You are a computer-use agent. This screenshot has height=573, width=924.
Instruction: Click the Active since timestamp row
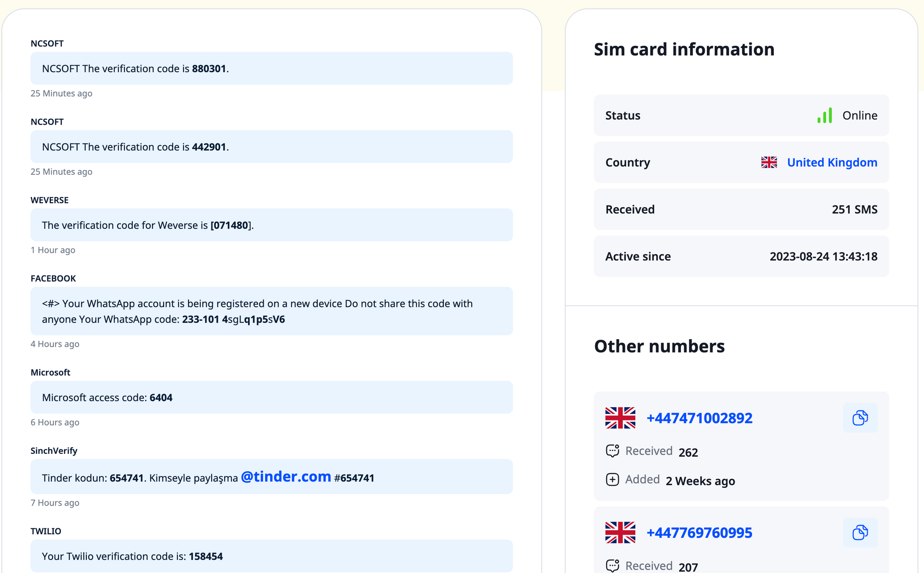point(741,256)
